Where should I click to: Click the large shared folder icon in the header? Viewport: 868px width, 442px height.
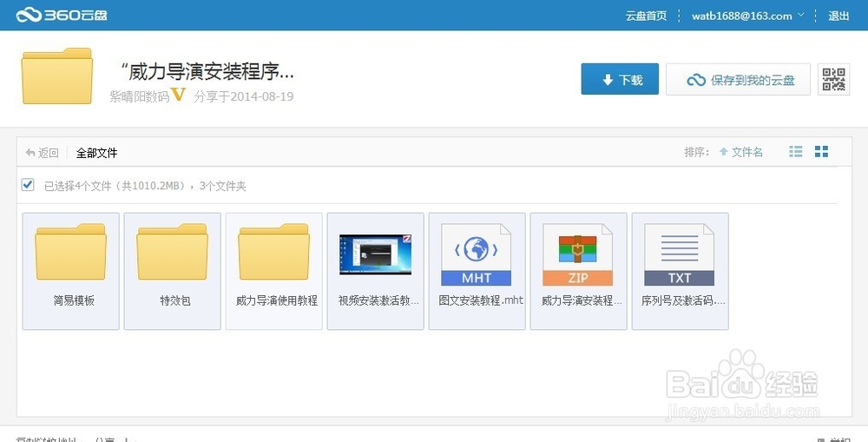(x=56, y=76)
